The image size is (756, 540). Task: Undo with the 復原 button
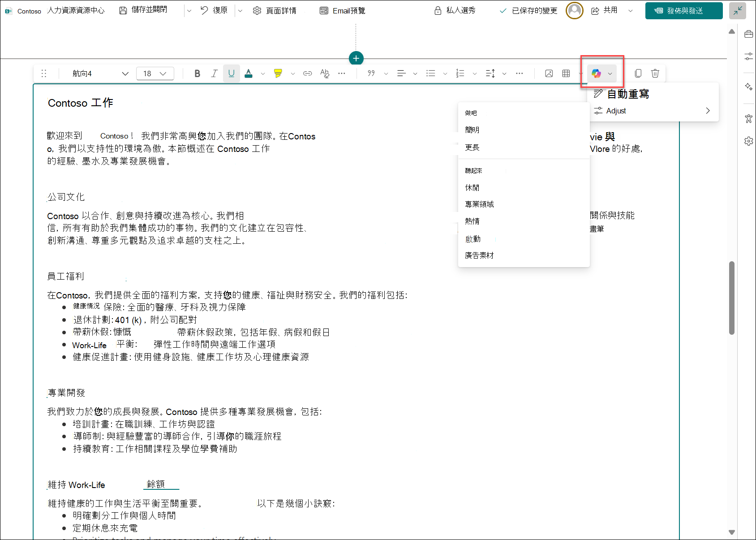coord(214,10)
